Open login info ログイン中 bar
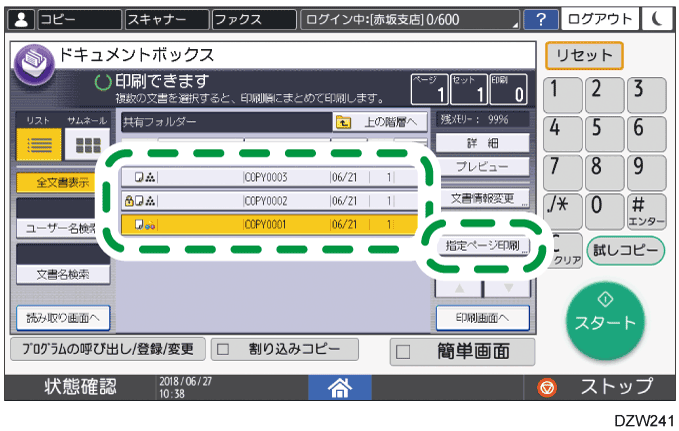Viewport: 679px width, 431px height. click(x=410, y=19)
